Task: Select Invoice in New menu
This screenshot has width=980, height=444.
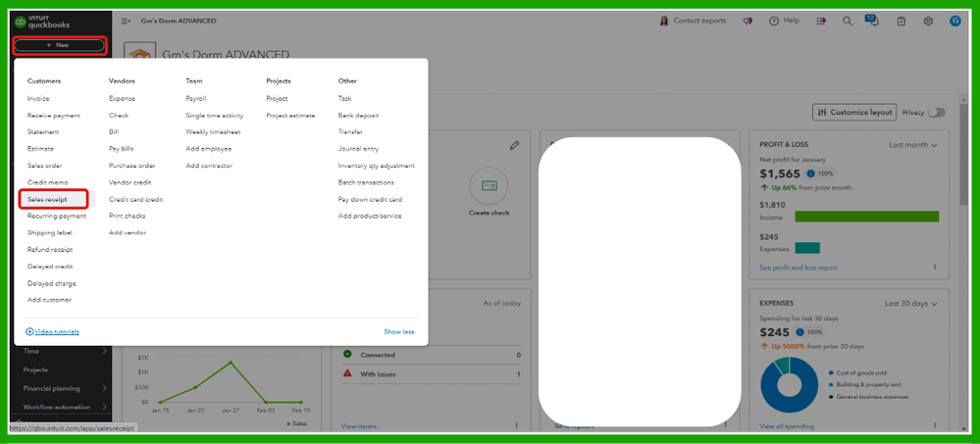Action: click(38, 99)
